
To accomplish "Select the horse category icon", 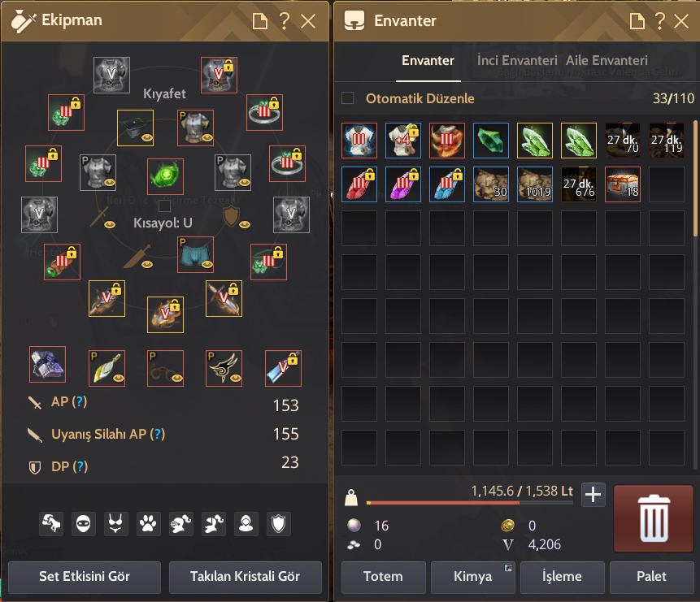I will [51, 523].
